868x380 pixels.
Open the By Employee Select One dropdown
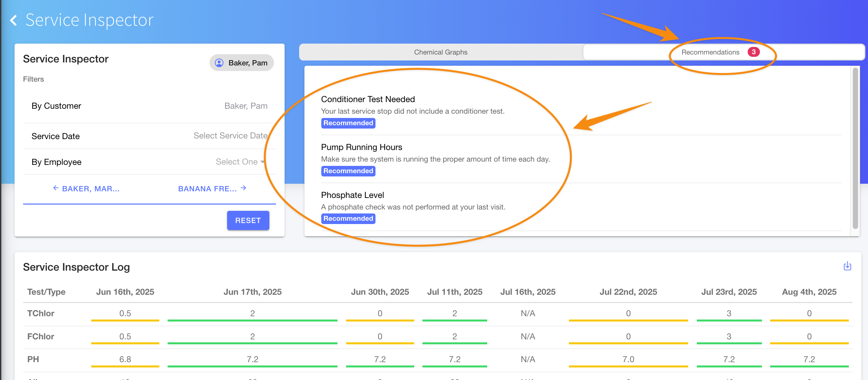coord(240,162)
